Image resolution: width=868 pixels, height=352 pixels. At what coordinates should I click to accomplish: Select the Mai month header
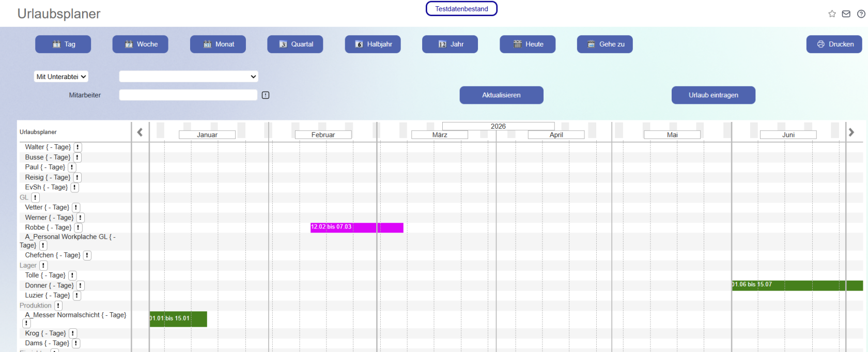672,135
